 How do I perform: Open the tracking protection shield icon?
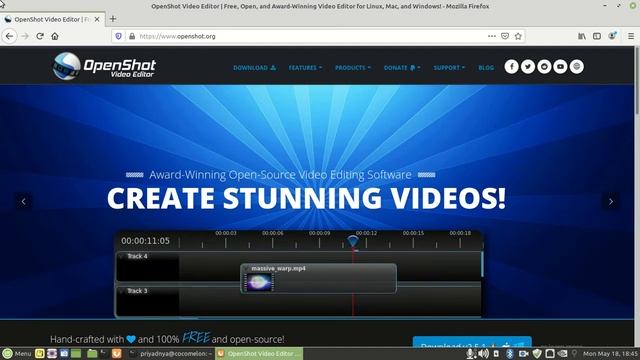[118, 36]
